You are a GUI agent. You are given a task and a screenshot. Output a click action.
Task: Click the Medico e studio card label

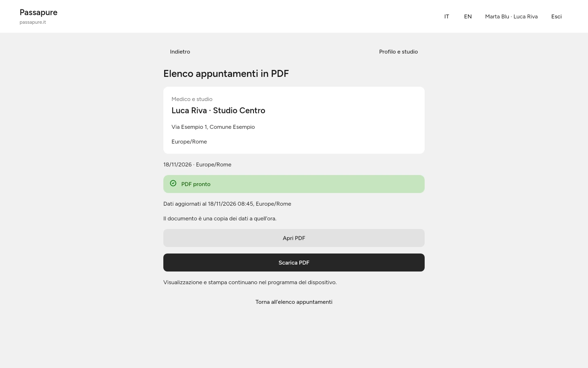[192, 99]
